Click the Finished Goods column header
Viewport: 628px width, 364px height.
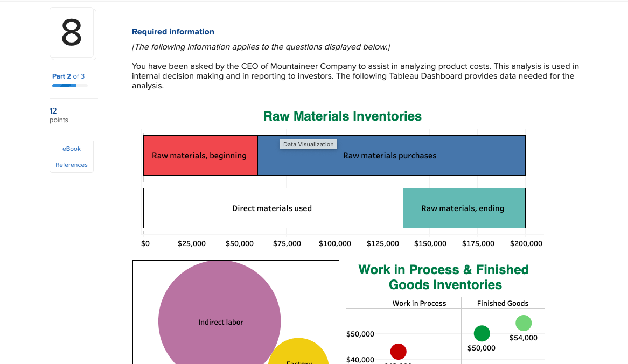[x=503, y=303]
